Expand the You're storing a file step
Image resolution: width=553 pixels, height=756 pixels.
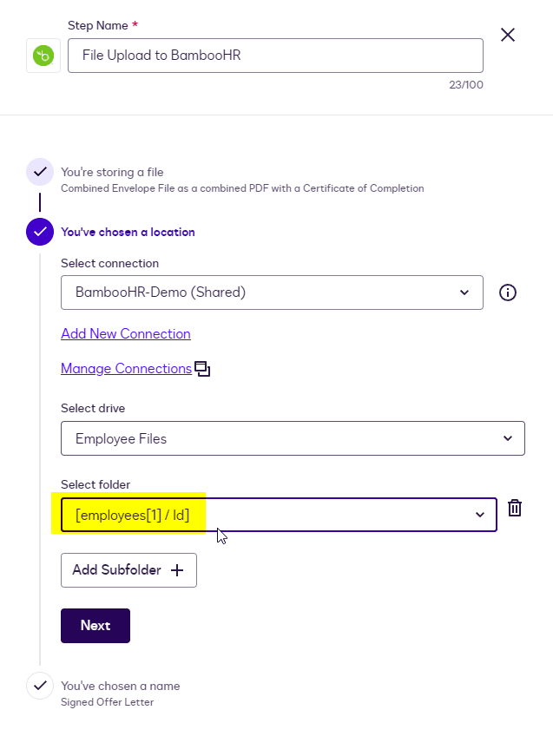112,172
